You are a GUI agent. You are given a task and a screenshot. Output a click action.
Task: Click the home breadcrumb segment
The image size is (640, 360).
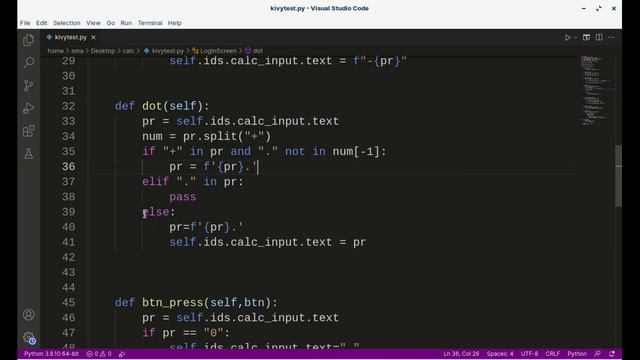(56, 51)
